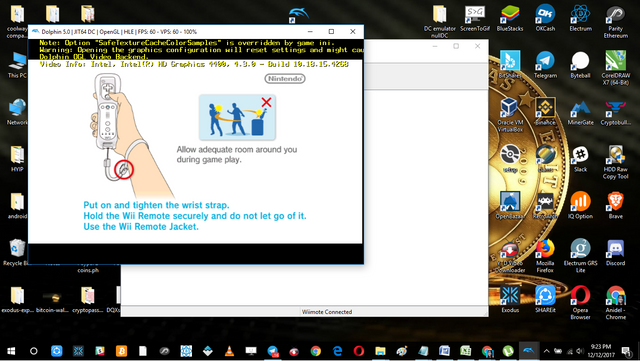
Task: Open the Dolphin shortcut on the desktop
Action: [299, 15]
